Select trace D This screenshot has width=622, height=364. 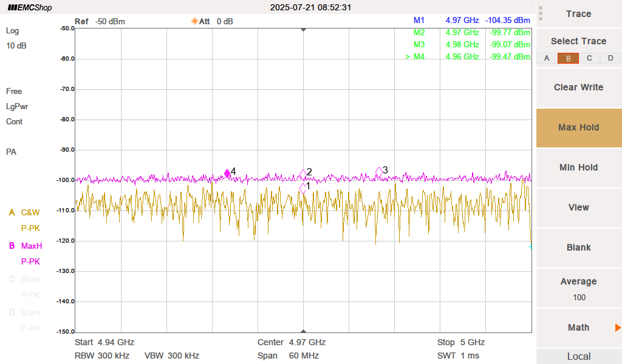(610, 58)
